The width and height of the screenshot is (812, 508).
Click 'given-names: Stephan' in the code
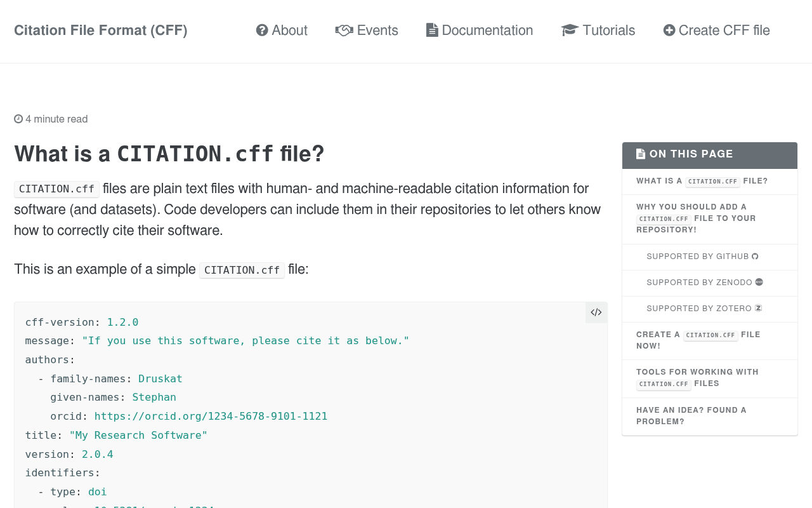[113, 398]
